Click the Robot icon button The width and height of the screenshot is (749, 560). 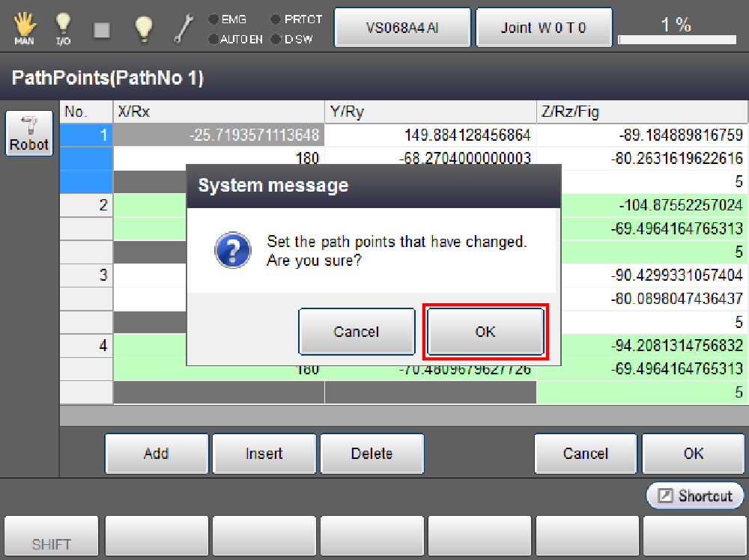point(29,134)
